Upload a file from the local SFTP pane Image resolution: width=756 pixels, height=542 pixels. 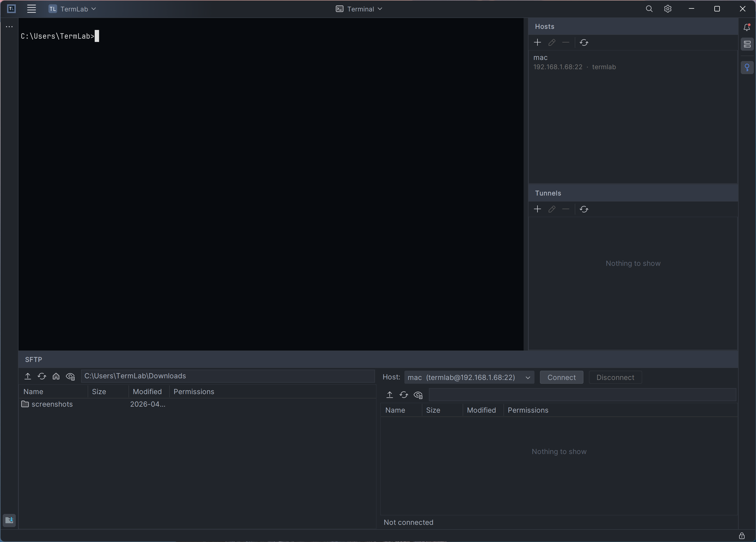point(28,376)
